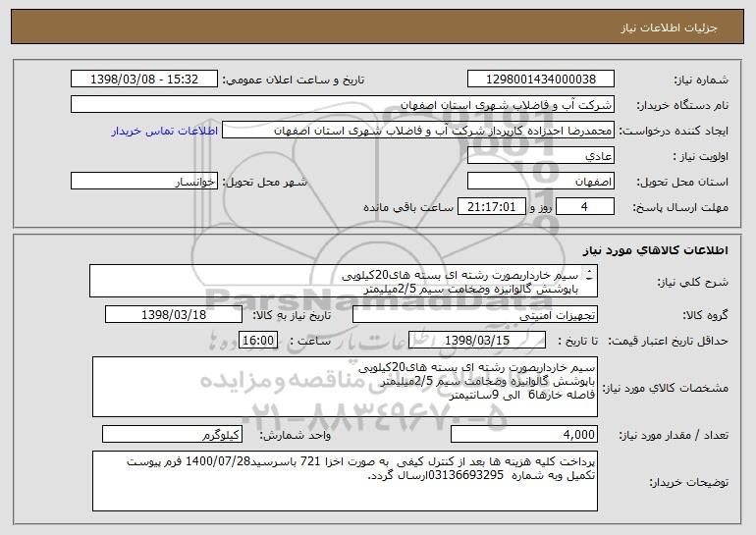Select the need date field 1398/03/18
Image resolution: width=756 pixels, height=535 pixels.
[x=174, y=315]
